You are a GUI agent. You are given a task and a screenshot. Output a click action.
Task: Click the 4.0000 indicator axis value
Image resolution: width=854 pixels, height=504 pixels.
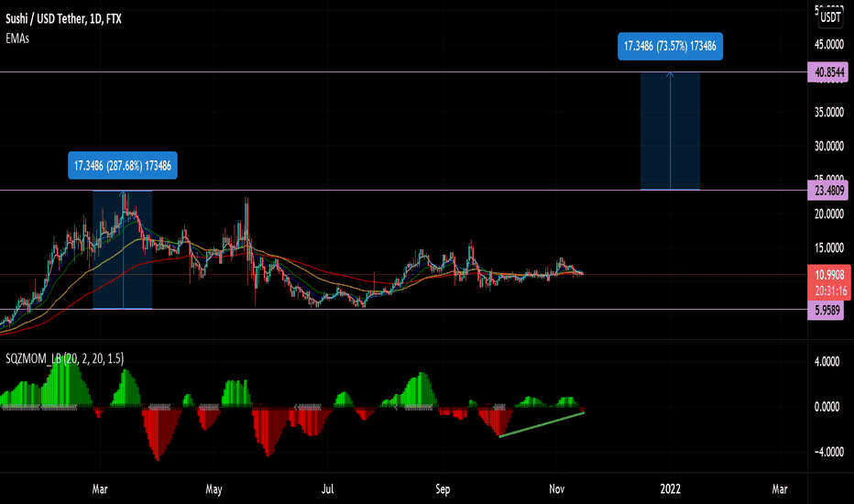coord(827,362)
